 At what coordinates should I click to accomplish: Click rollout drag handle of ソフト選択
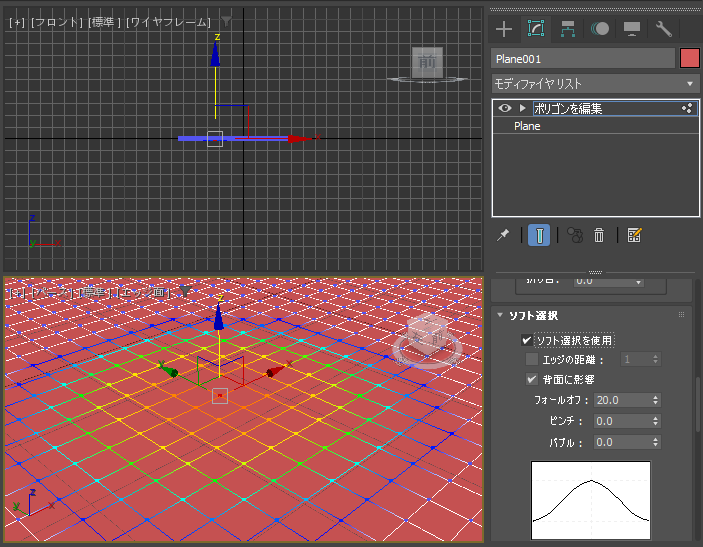681,315
